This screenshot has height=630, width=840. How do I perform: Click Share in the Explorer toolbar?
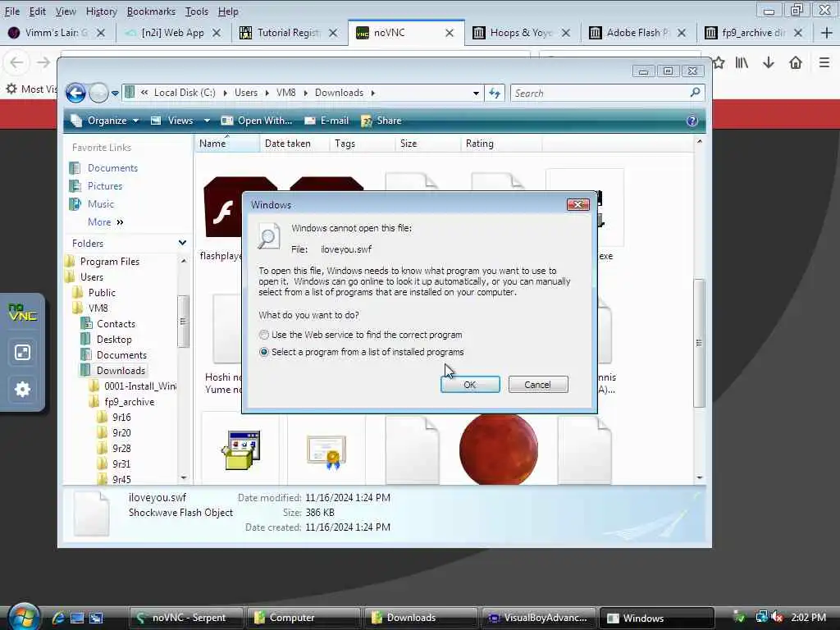click(x=381, y=121)
